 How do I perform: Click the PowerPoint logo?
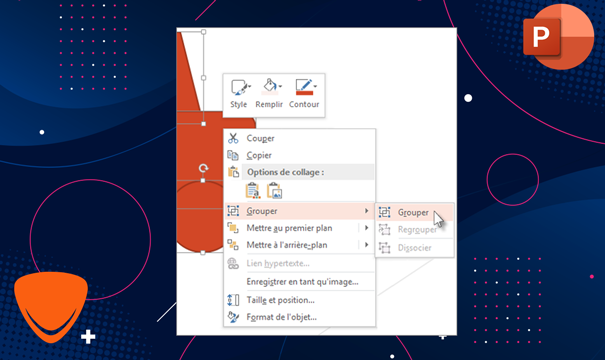[558, 37]
